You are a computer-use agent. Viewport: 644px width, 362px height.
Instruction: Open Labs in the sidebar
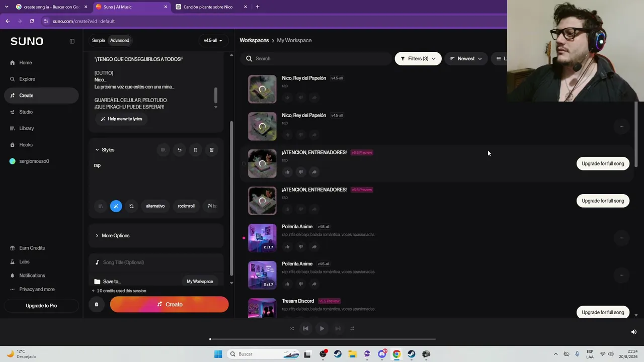point(24,262)
